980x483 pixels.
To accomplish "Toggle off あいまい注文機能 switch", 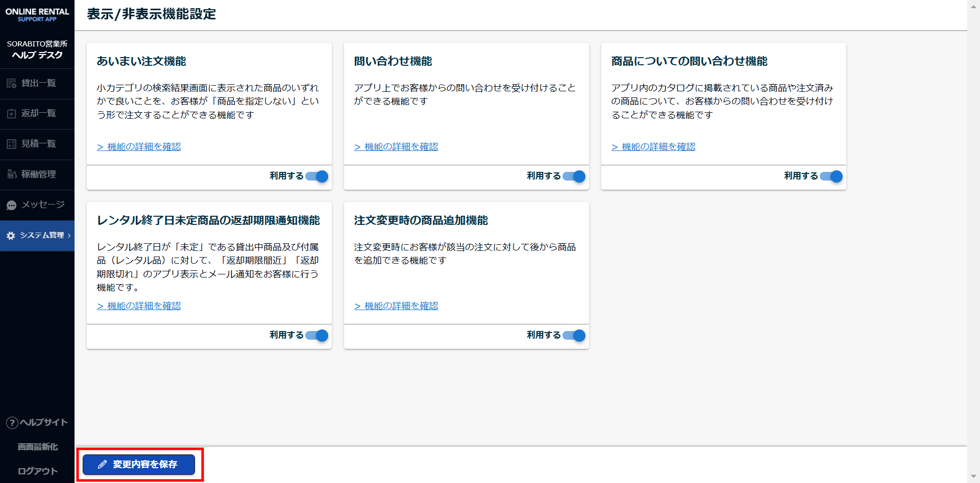I will (317, 176).
